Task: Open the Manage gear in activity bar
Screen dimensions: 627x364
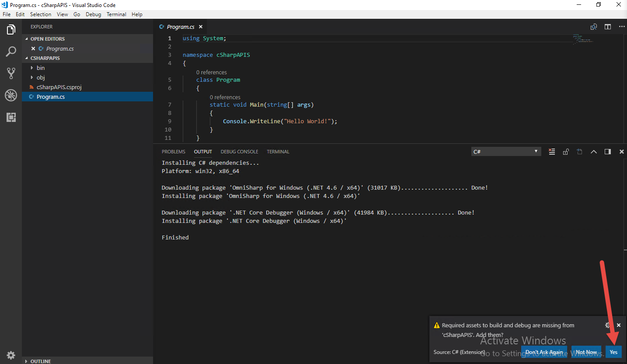Action: [11, 355]
